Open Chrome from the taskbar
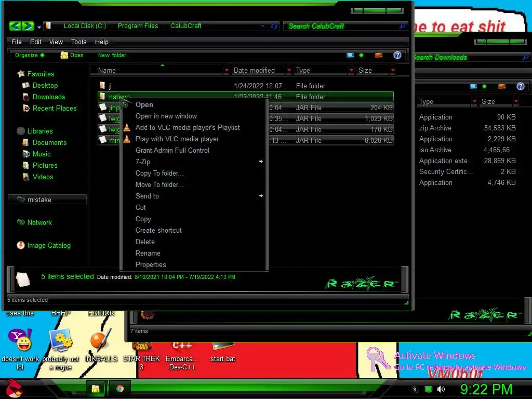 point(120,389)
